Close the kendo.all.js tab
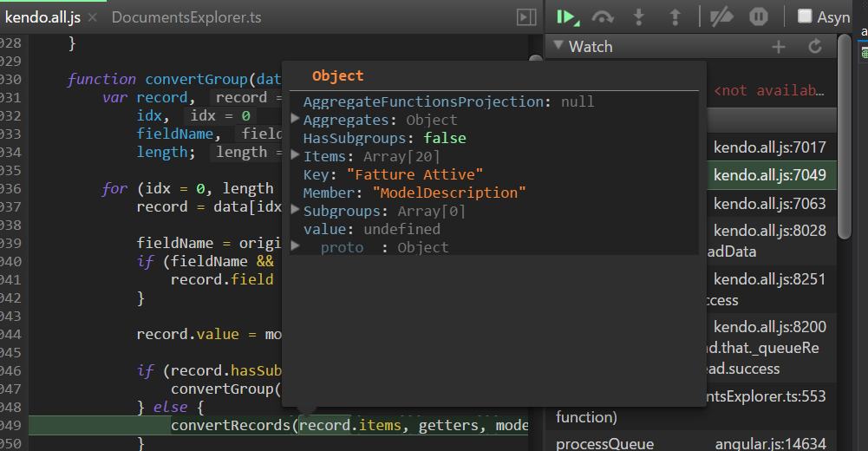Viewport: 868px width, 451px height. [x=92, y=17]
